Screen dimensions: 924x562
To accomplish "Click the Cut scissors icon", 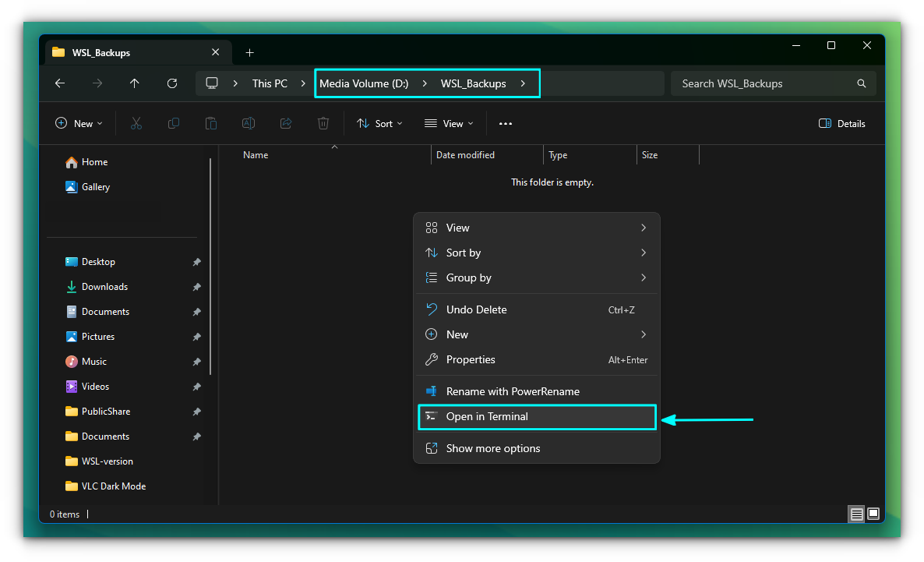I will pyautogui.click(x=136, y=123).
